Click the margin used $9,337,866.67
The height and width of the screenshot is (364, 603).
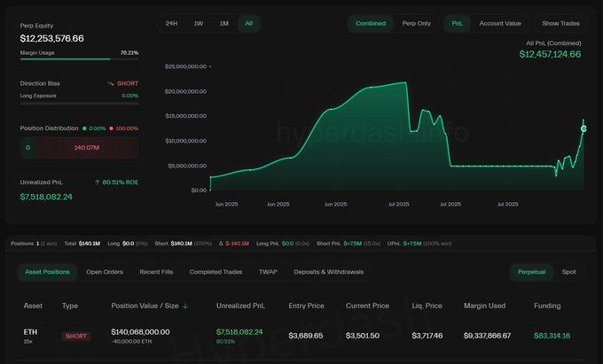pos(487,336)
